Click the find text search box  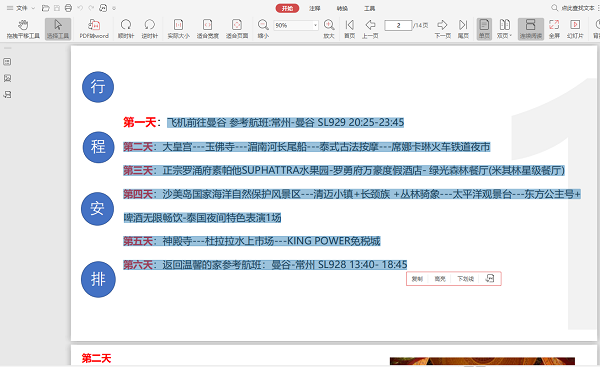[x=578, y=8]
